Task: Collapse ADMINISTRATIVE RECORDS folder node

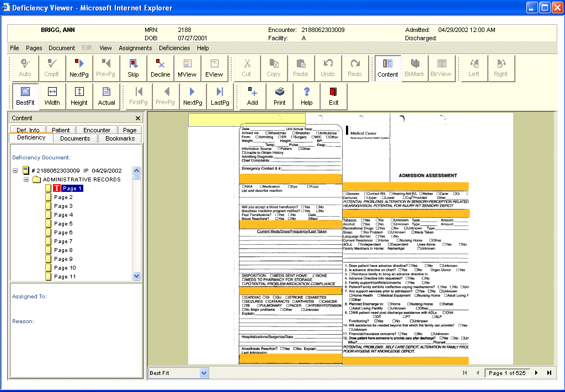Action: coord(26,179)
